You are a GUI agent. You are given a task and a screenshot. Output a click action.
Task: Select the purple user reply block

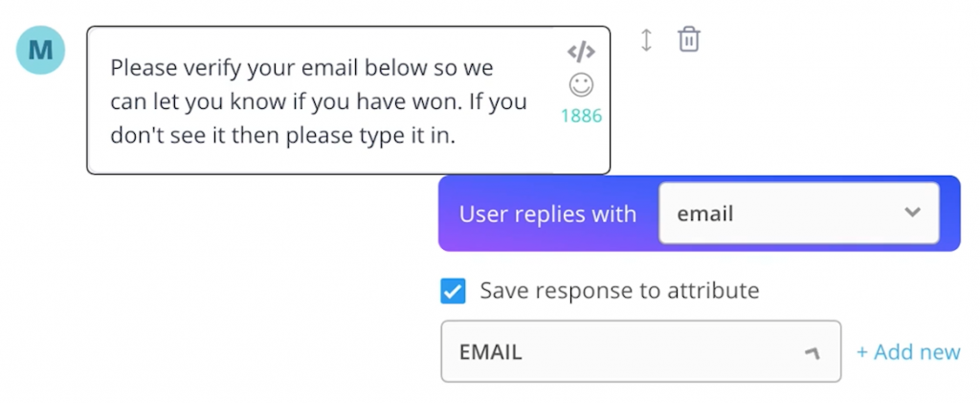click(x=699, y=213)
